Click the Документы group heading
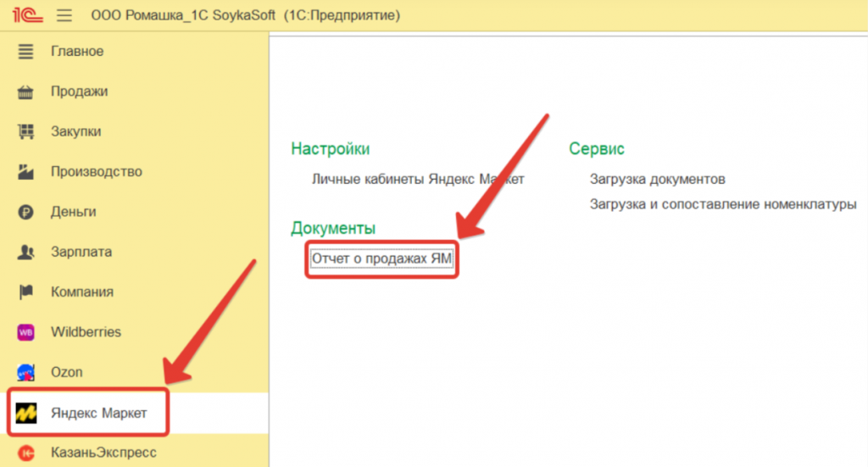Screen dimensions: 868x467 [333, 228]
